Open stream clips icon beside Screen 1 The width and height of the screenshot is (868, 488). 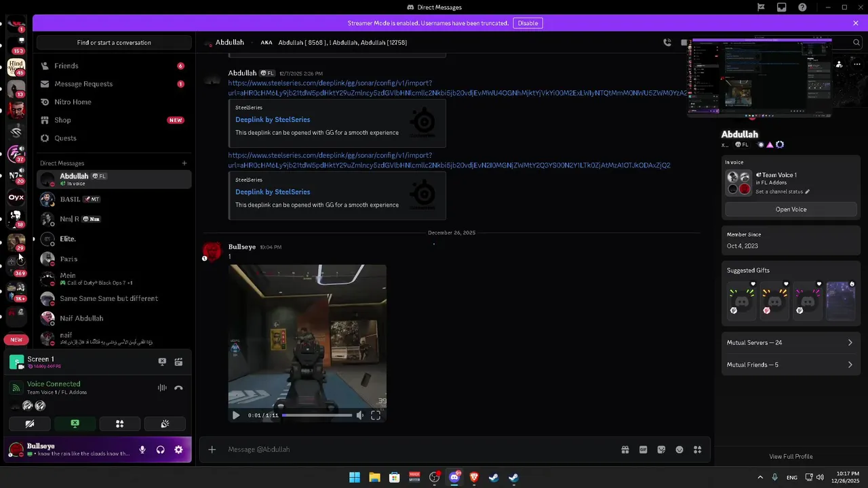[x=178, y=362]
